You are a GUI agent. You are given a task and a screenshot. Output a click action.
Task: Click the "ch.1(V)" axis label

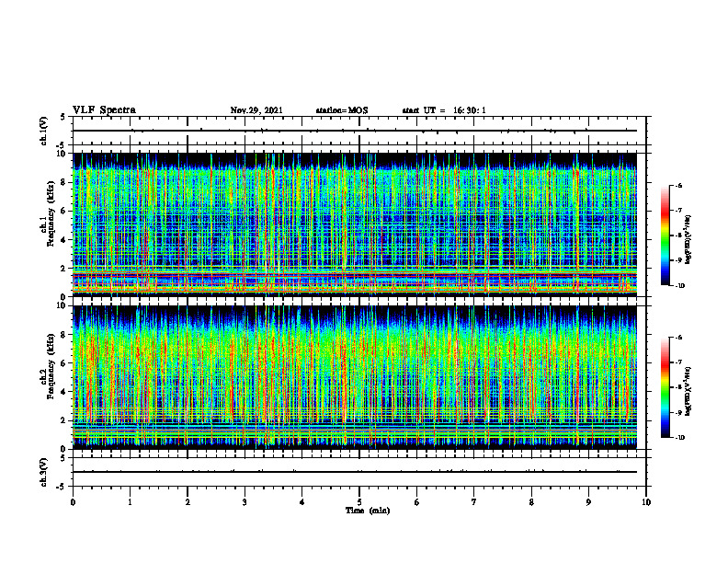pos(43,131)
